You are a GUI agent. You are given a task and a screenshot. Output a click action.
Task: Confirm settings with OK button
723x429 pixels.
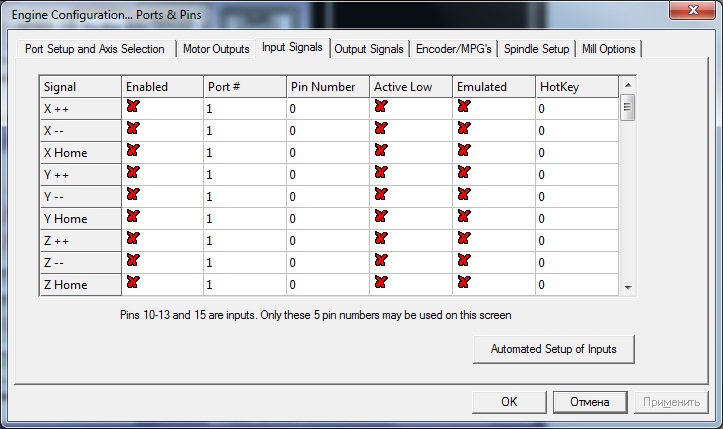click(x=509, y=402)
